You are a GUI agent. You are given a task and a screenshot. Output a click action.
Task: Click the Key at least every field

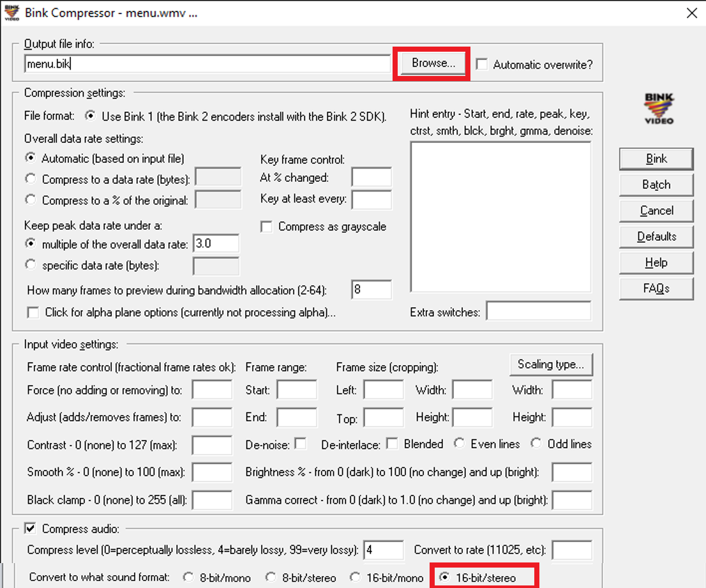pos(372,199)
